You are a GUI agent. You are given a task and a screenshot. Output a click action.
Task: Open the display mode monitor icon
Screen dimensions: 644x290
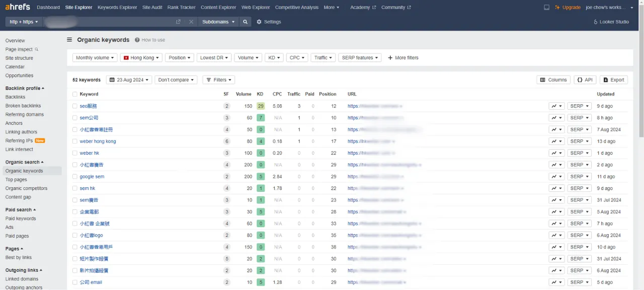coord(547,8)
